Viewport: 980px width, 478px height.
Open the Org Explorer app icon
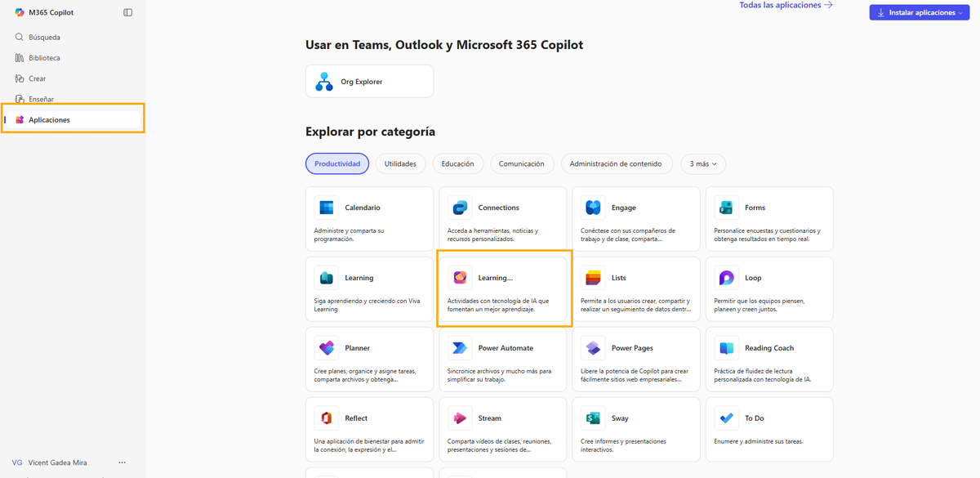click(x=324, y=82)
